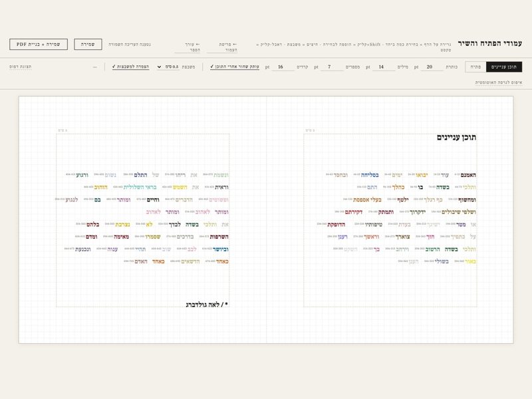Screen dimensions: 532x399
Task: Select the word 'וחיים' on left page
Action: 153,200
